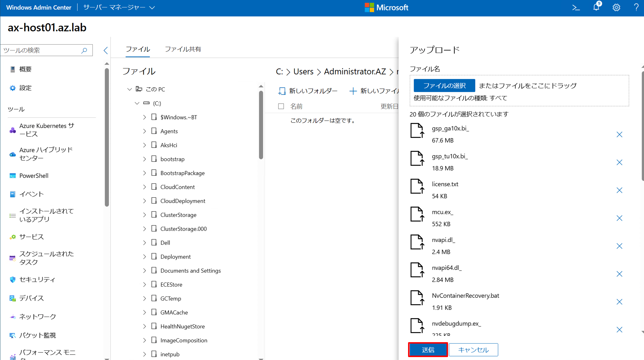Click 新しいフォルダー to create a folder
Screen dimensions: 644x360
(x=308, y=91)
